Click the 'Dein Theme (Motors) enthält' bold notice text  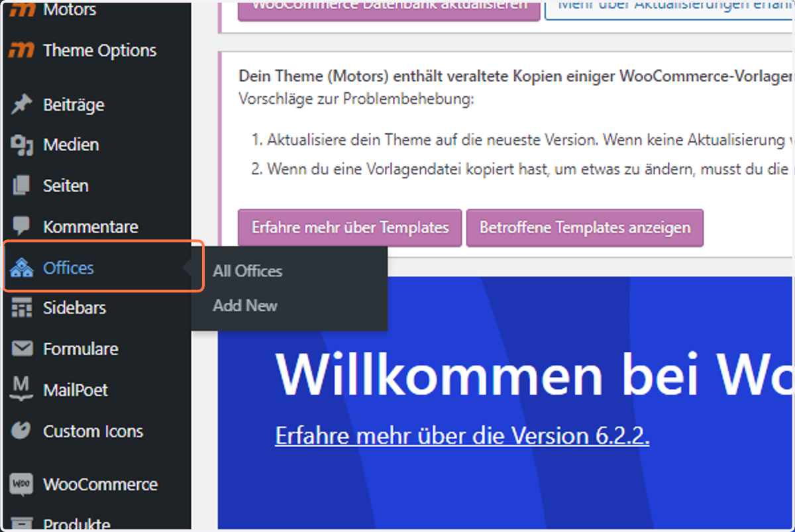[515, 76]
